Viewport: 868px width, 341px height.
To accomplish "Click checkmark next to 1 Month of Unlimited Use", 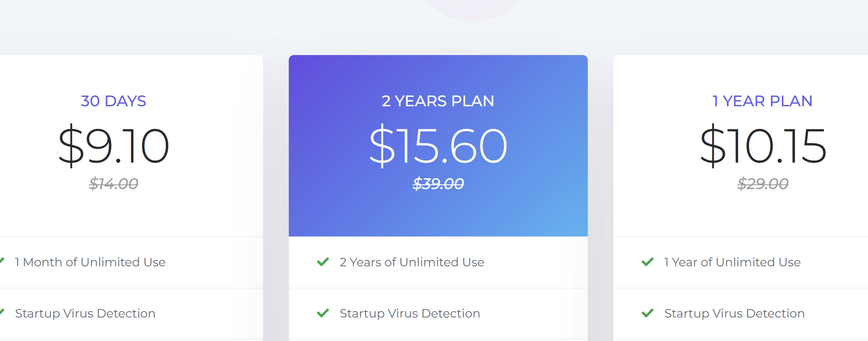I will point(2,261).
